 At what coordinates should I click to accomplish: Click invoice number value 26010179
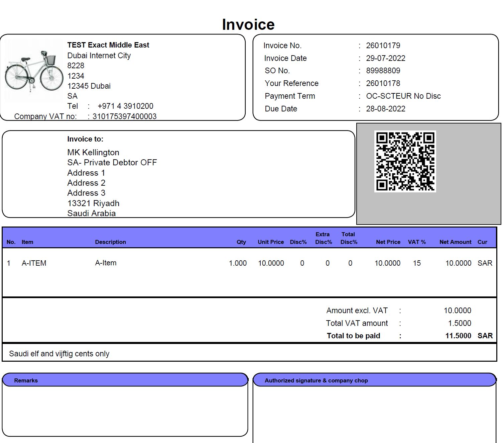(383, 46)
